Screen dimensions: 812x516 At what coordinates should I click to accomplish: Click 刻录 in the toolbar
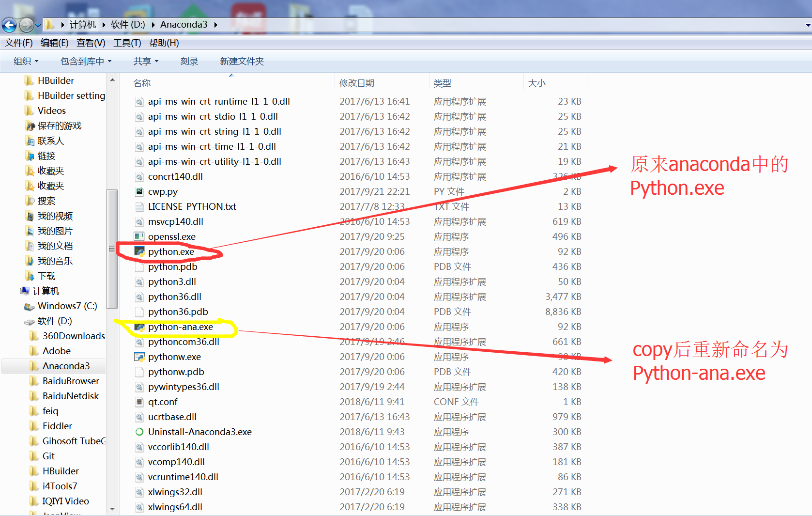(189, 61)
